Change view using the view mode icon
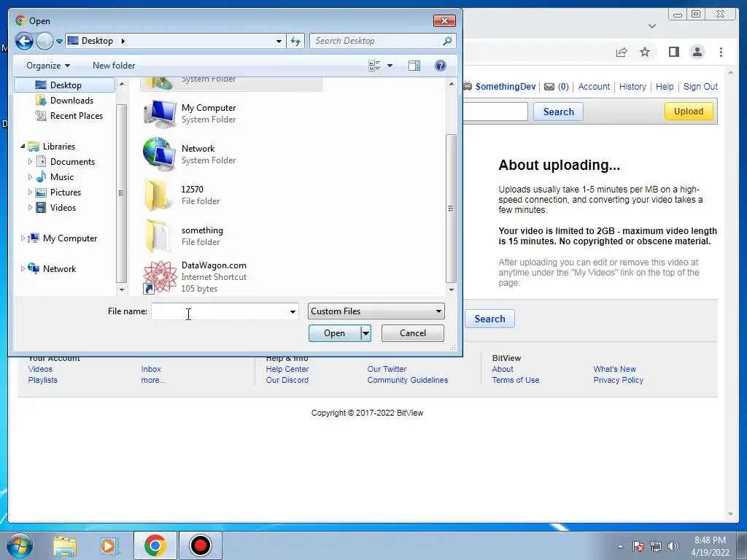747x560 pixels. [x=374, y=66]
